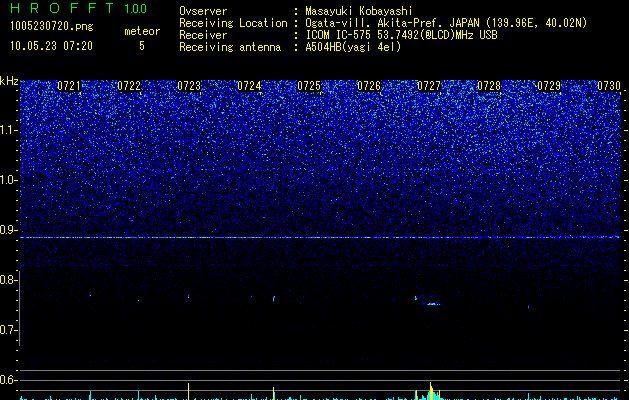Screen dimensions: 629x400
Task: Click the 0721 time marker
Action: pos(69,86)
